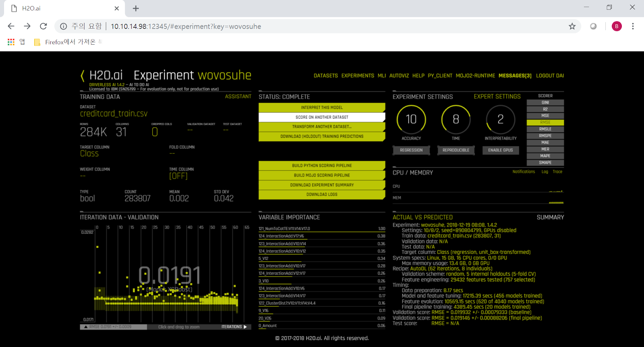Viewport: 644px width, 347px height.
Task: Switch to ACTUAL VS PREDICTED panel
Action: (423, 217)
